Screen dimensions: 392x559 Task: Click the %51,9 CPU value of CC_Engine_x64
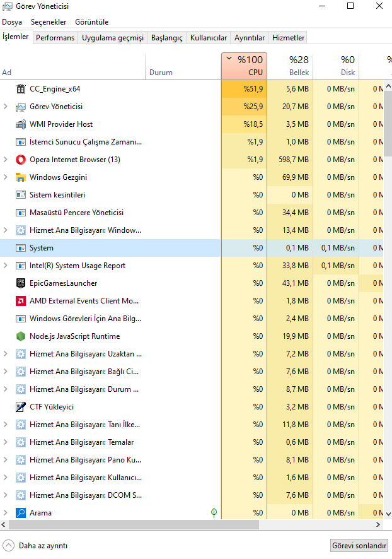point(253,89)
